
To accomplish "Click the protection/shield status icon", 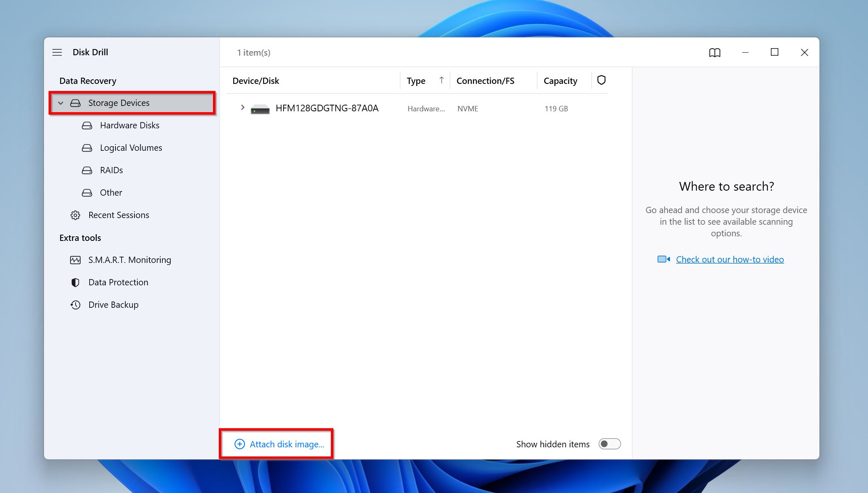I will click(600, 80).
